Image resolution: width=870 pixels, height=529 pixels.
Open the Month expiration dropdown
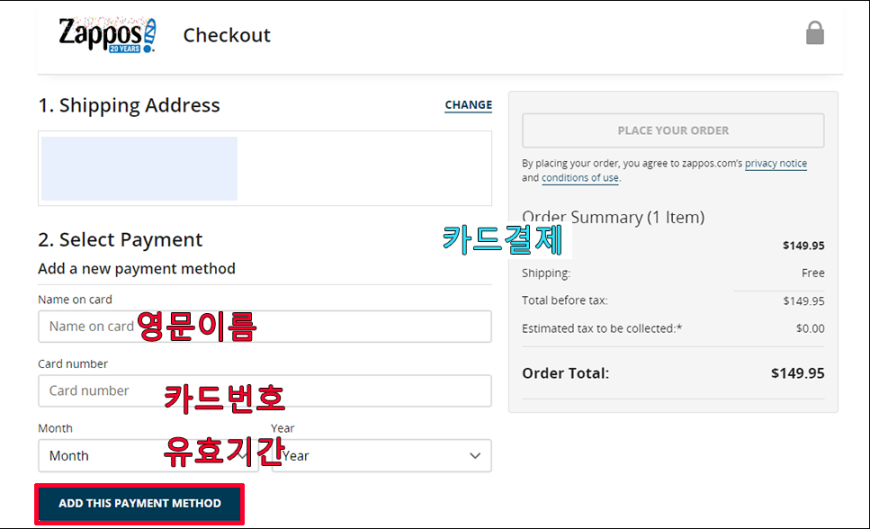tap(148, 456)
